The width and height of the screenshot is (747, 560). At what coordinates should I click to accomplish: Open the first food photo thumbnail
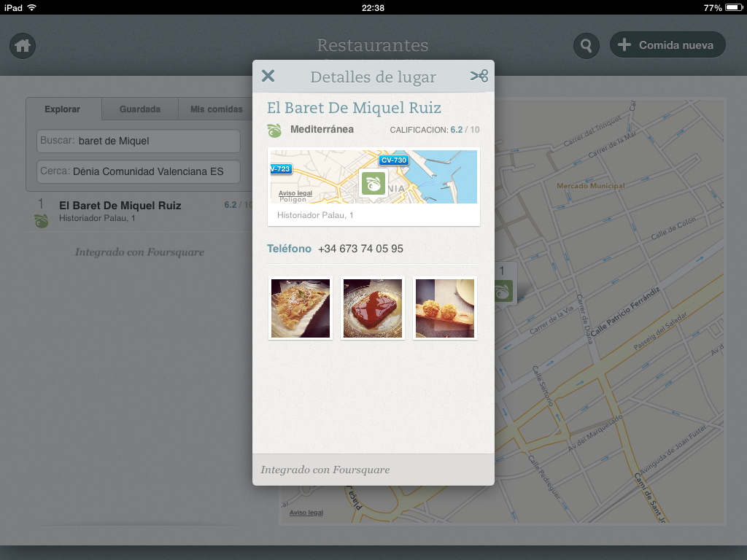click(300, 308)
